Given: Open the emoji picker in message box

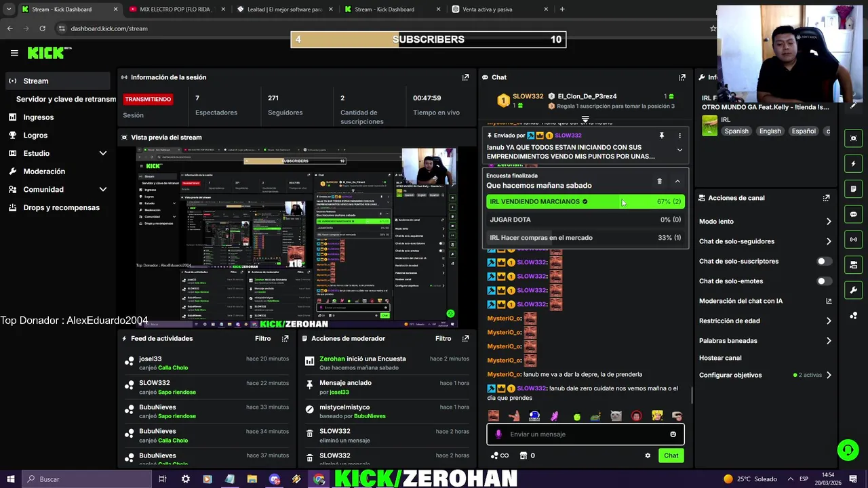Looking at the screenshot, I should click(673, 434).
